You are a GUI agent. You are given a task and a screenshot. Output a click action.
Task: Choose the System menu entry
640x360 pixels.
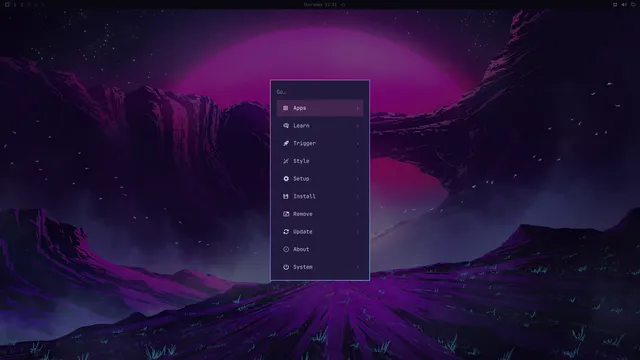coord(320,267)
